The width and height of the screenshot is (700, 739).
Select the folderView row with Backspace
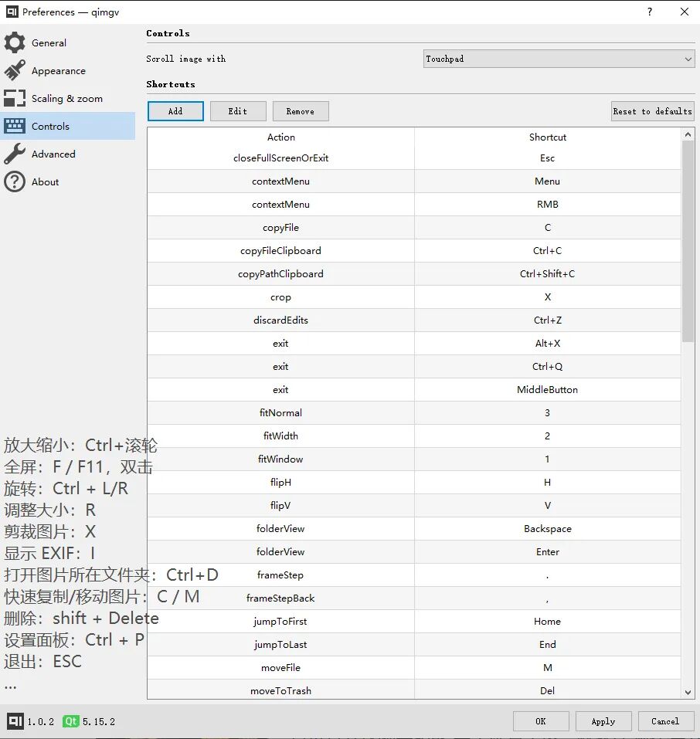pyautogui.click(x=414, y=528)
